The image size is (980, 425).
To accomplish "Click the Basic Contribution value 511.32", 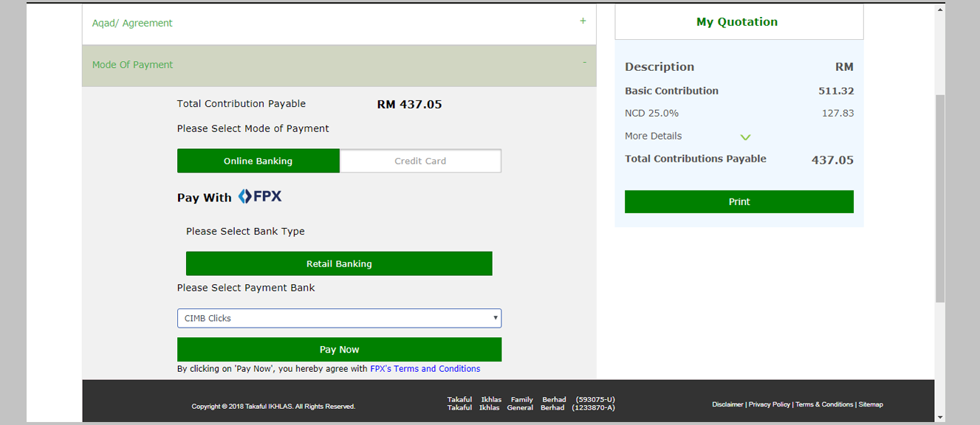I will click(836, 91).
